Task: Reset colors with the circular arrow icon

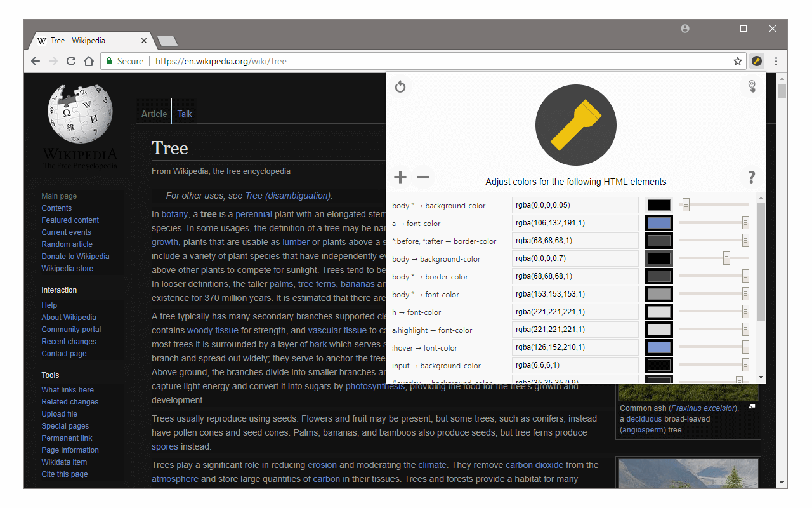Action: (400, 86)
